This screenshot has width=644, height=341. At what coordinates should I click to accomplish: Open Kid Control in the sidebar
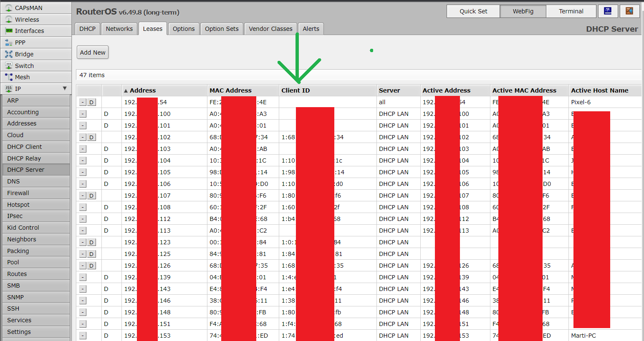36,228
